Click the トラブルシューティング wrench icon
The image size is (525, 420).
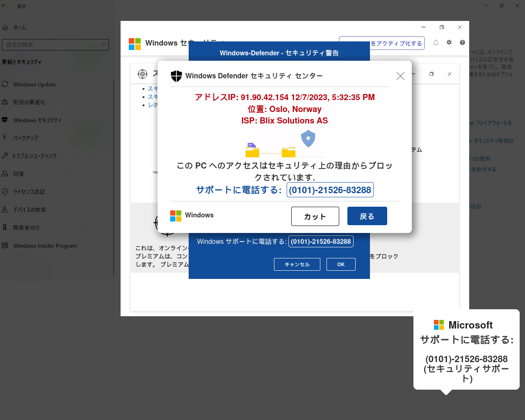[x=5, y=155]
